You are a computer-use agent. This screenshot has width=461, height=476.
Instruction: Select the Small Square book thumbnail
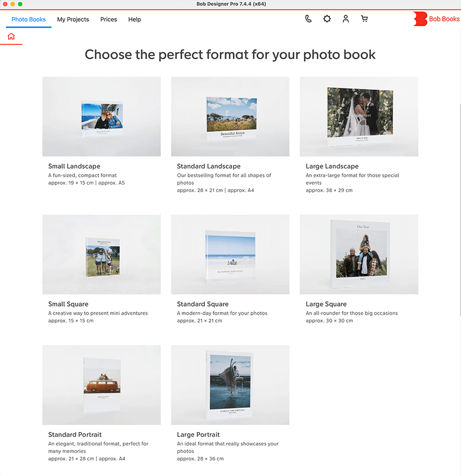tap(101, 255)
